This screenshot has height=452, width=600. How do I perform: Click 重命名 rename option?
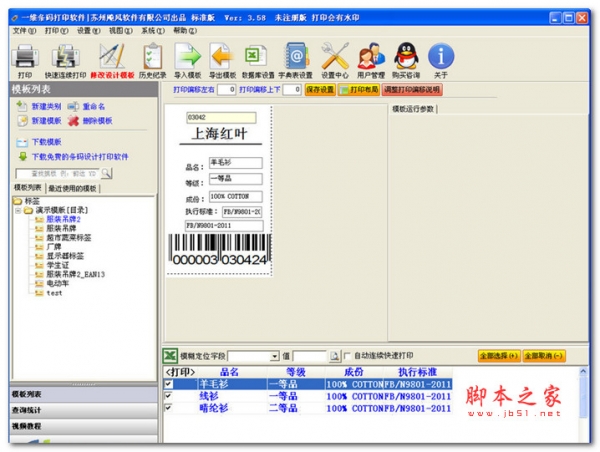[x=86, y=106]
